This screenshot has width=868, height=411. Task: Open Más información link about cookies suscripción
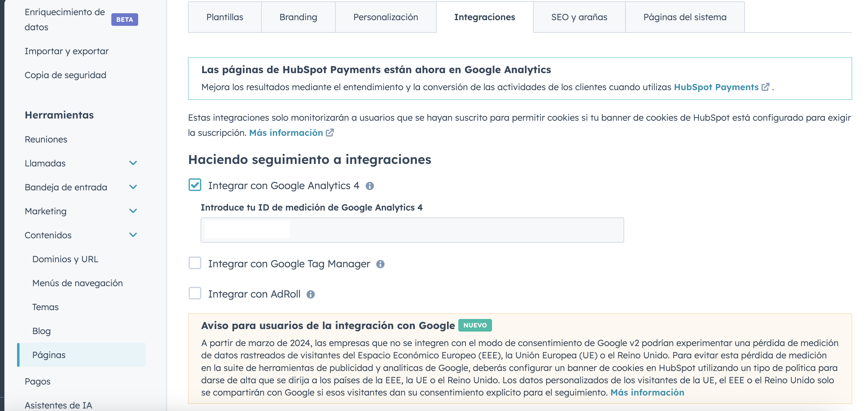point(286,133)
